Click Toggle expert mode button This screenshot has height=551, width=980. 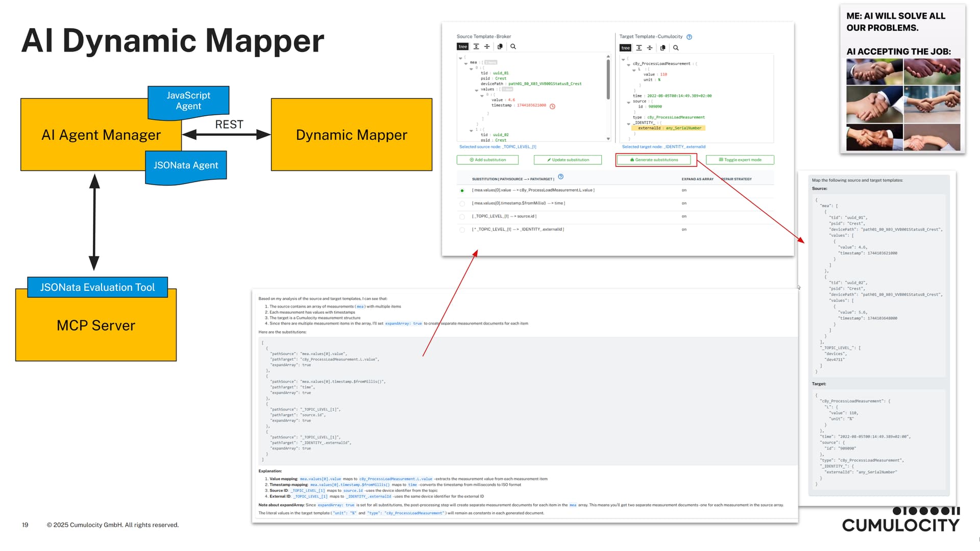[x=740, y=160]
